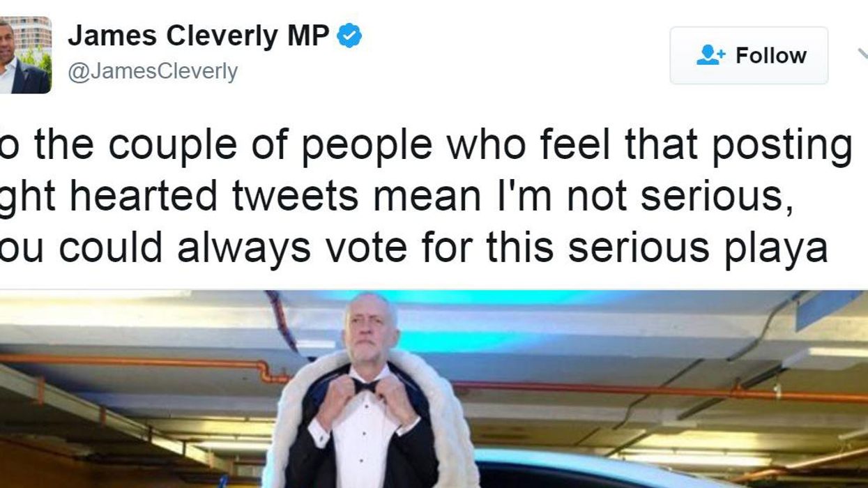The height and width of the screenshot is (488, 868).
Task: Click the man's bow tie in photo
Action: pyautogui.click(x=365, y=386)
